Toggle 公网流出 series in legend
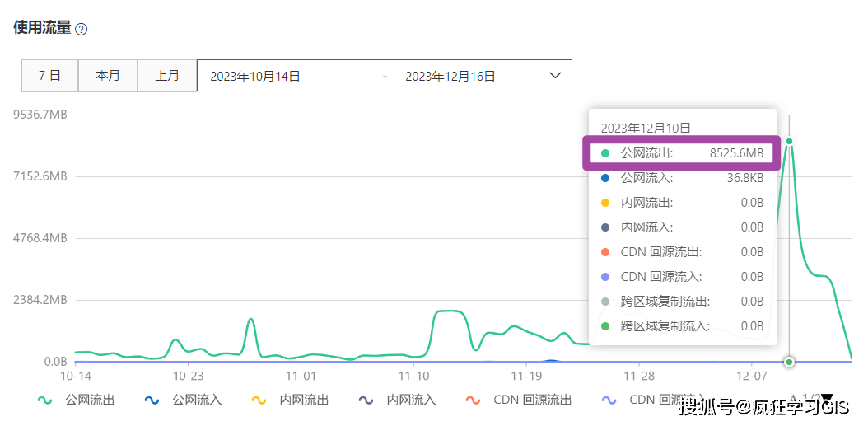The image size is (868, 426). pyautogui.click(x=76, y=400)
